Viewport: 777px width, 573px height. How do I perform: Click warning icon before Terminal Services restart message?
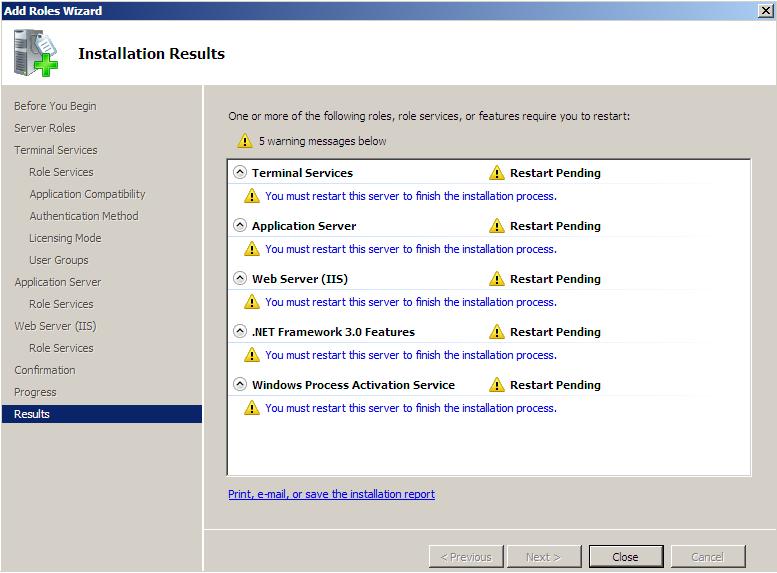pos(252,196)
